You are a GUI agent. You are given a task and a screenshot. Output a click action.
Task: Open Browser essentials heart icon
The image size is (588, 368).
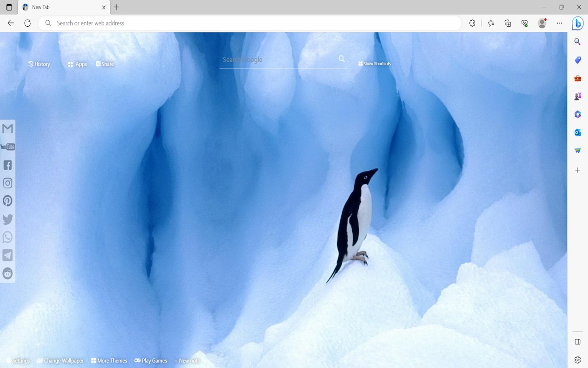click(525, 23)
